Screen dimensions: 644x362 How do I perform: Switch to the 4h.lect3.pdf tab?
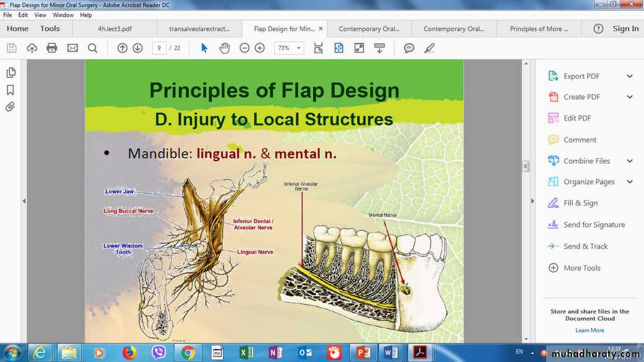pyautogui.click(x=115, y=29)
